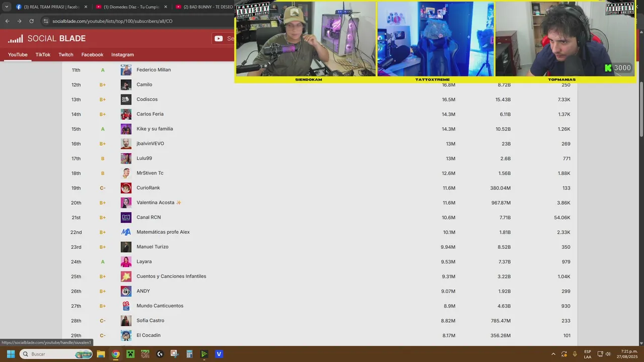Reload the Social Blade page

pyautogui.click(x=31, y=21)
